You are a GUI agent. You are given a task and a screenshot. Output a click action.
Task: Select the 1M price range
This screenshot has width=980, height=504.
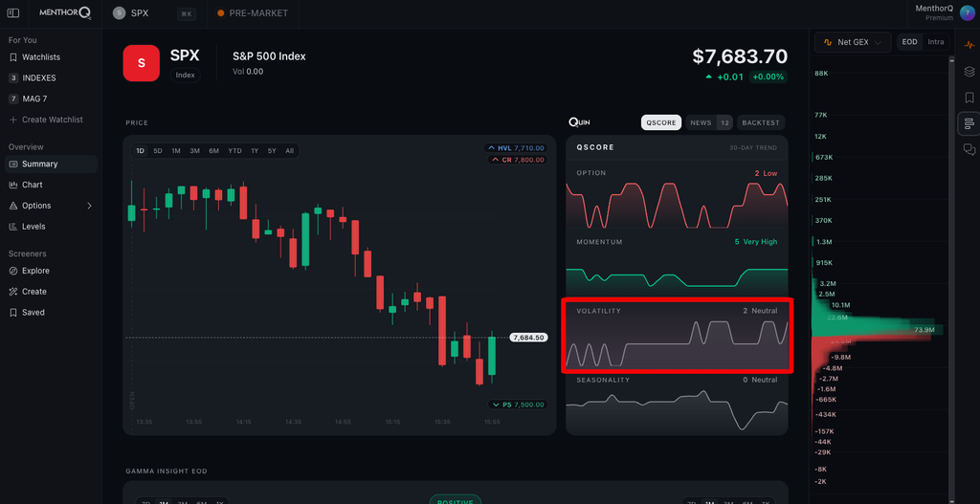176,150
